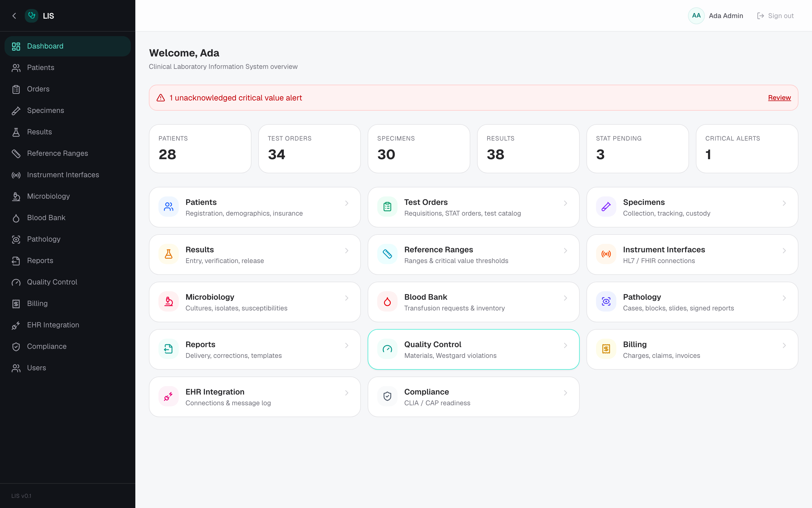Screen dimensions: 812x508
Task: Click the Patients people icon in sidebar
Action: coord(16,68)
